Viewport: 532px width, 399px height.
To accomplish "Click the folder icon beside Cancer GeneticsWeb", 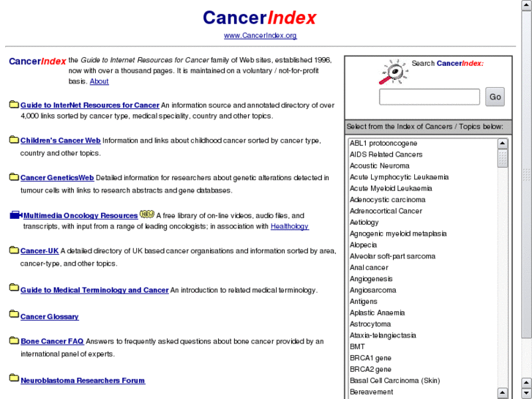I will [14, 177].
